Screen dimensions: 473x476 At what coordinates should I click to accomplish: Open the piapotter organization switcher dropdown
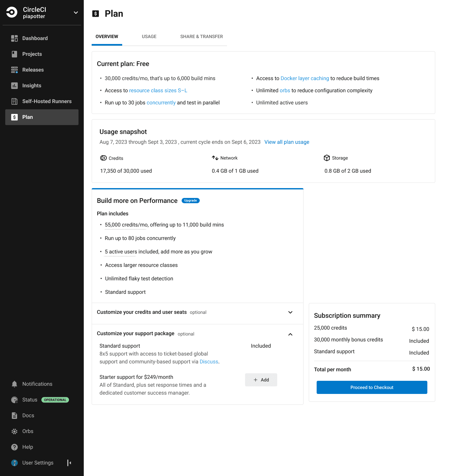76,13
